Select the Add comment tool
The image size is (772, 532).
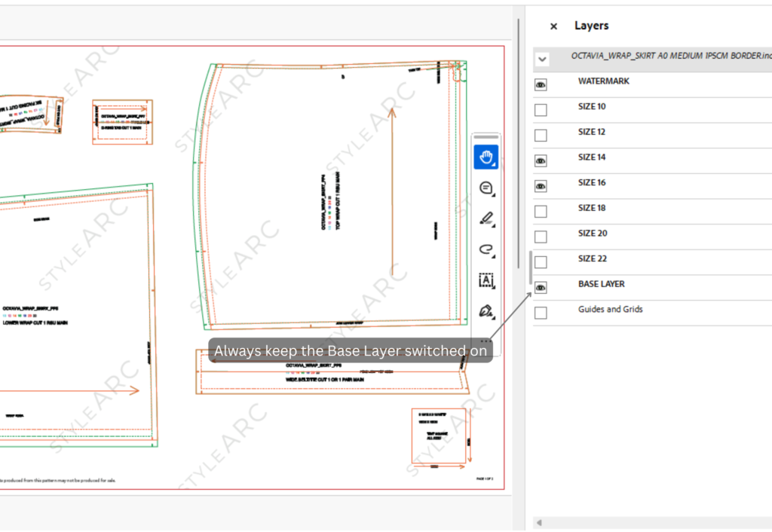pos(486,188)
